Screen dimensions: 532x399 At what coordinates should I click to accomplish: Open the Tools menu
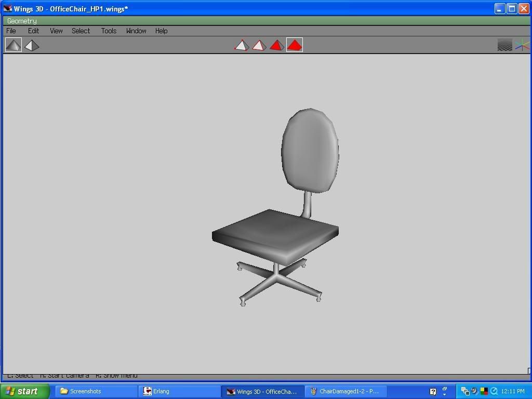(109, 31)
